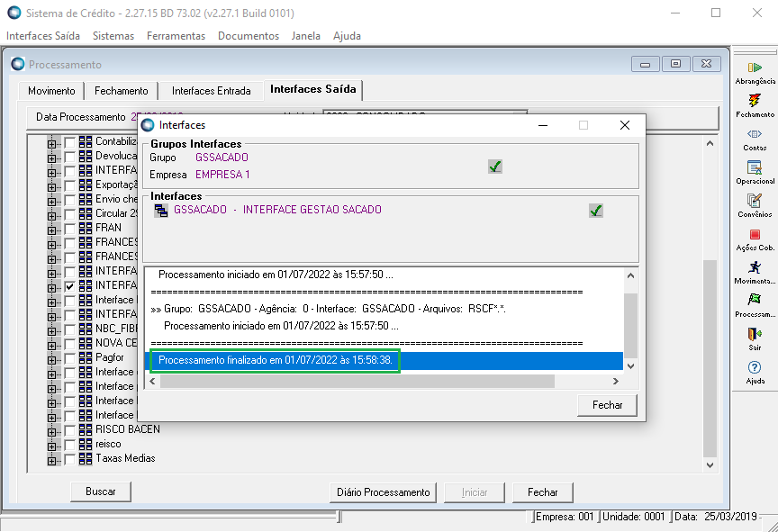Open the Movimento running-man icon

tap(755, 267)
